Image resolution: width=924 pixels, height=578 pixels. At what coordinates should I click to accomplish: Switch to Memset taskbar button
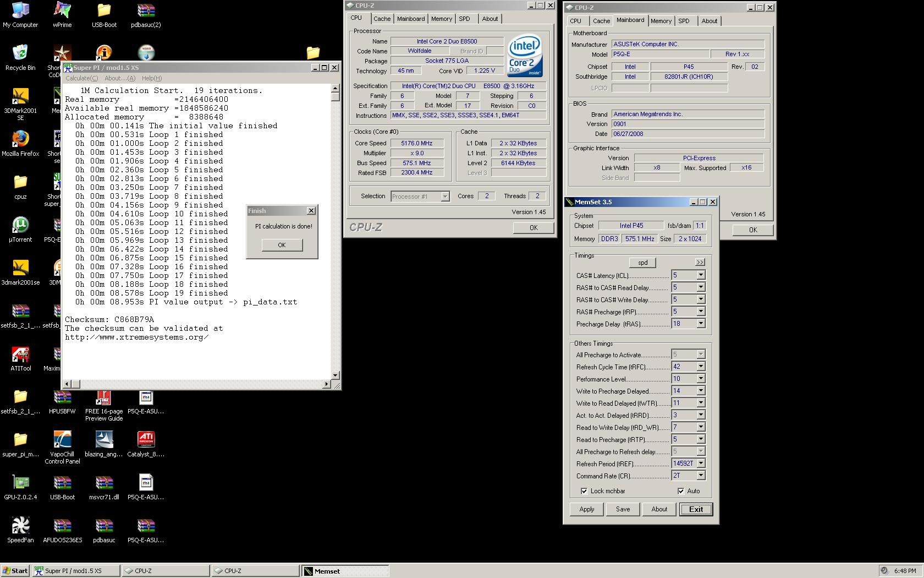[345, 571]
